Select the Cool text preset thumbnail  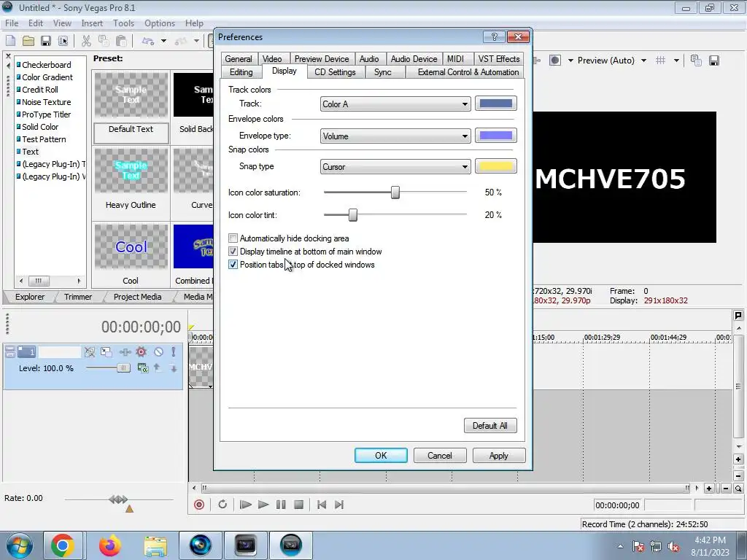tap(131, 246)
